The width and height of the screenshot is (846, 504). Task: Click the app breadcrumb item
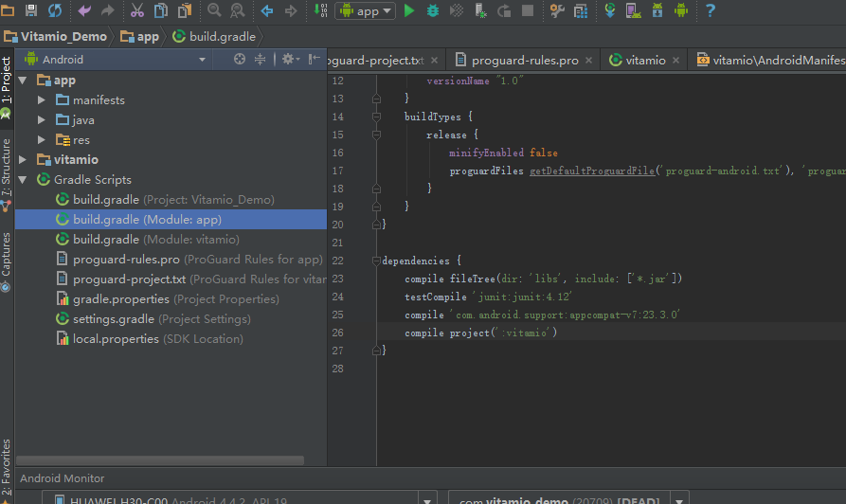(140, 37)
